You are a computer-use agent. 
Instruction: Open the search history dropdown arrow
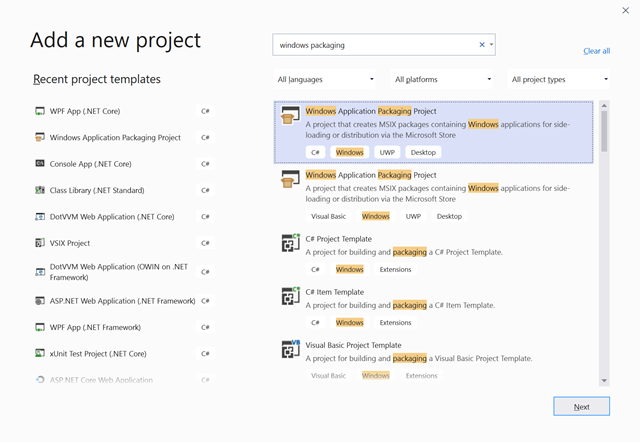point(491,45)
